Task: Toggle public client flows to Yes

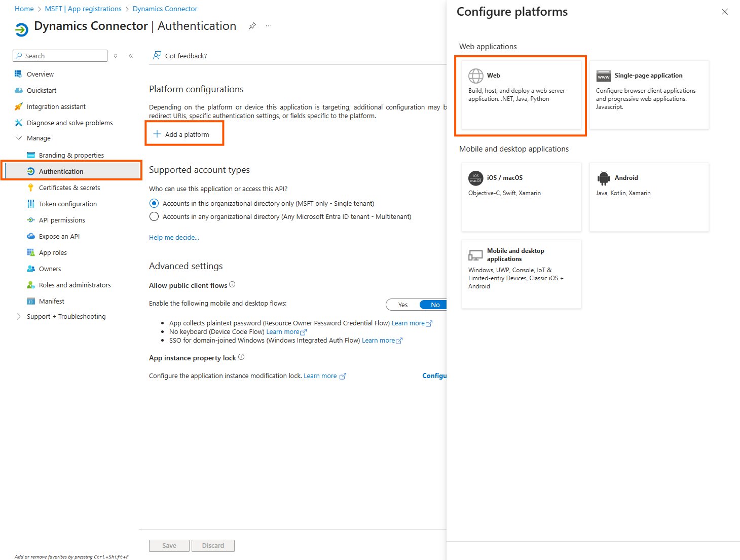Action: pyautogui.click(x=403, y=305)
